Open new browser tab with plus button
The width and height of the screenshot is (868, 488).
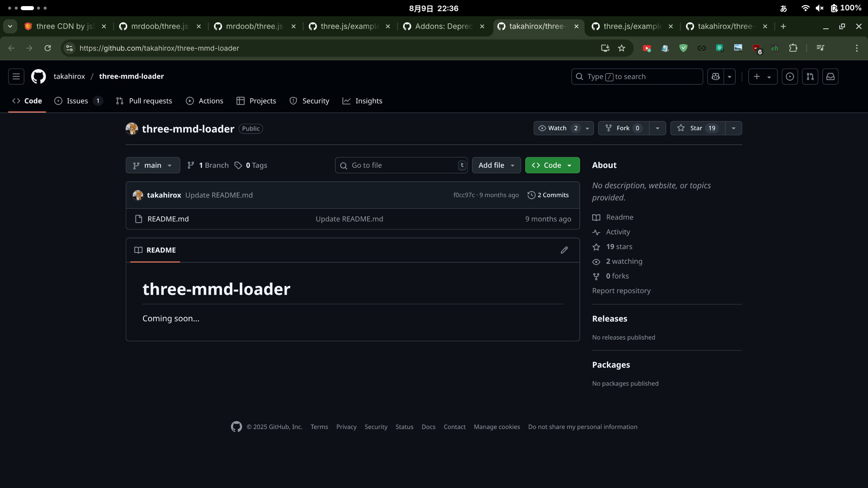click(x=783, y=26)
